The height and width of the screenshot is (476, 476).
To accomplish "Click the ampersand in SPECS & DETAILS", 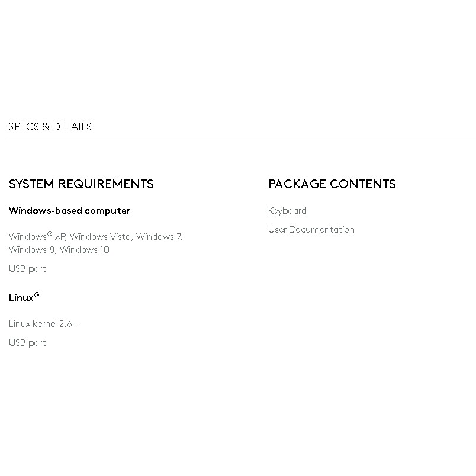I will click(x=46, y=127).
